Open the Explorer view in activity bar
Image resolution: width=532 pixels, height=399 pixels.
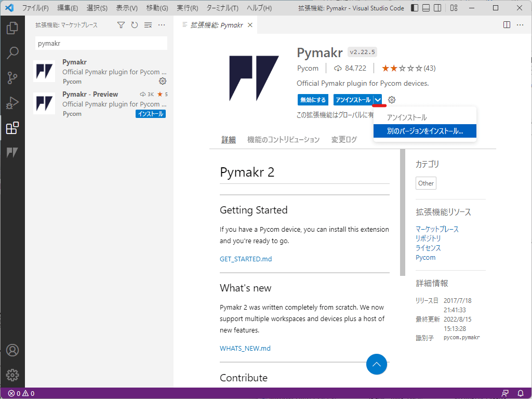click(x=12, y=28)
